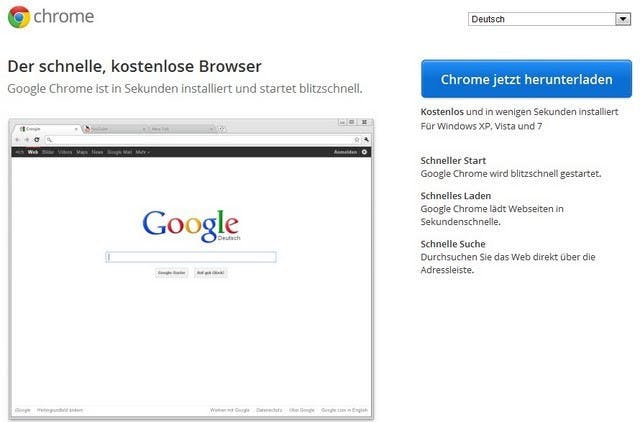The image size is (640, 422).
Task: Close the Google tab in the preview browser
Action: pos(76,129)
